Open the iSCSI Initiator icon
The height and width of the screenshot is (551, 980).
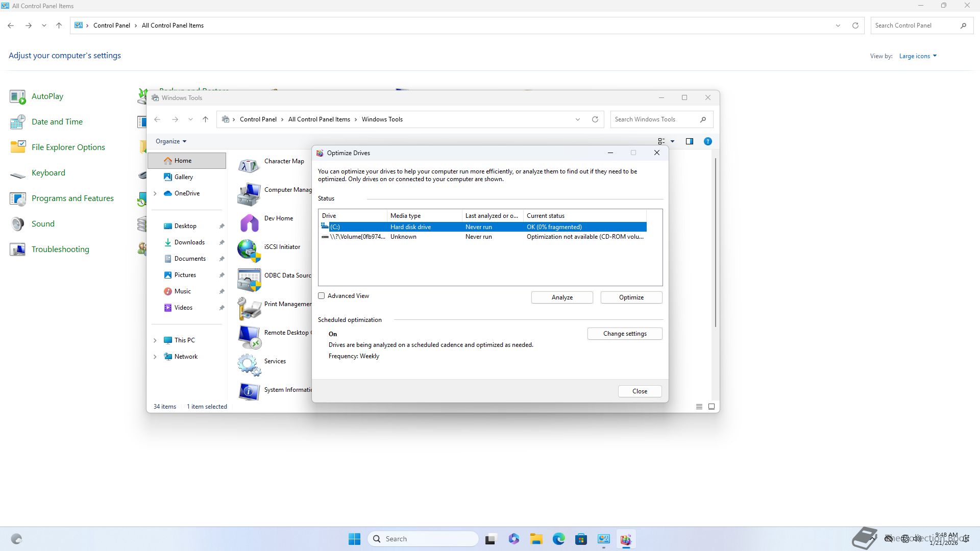(x=249, y=251)
